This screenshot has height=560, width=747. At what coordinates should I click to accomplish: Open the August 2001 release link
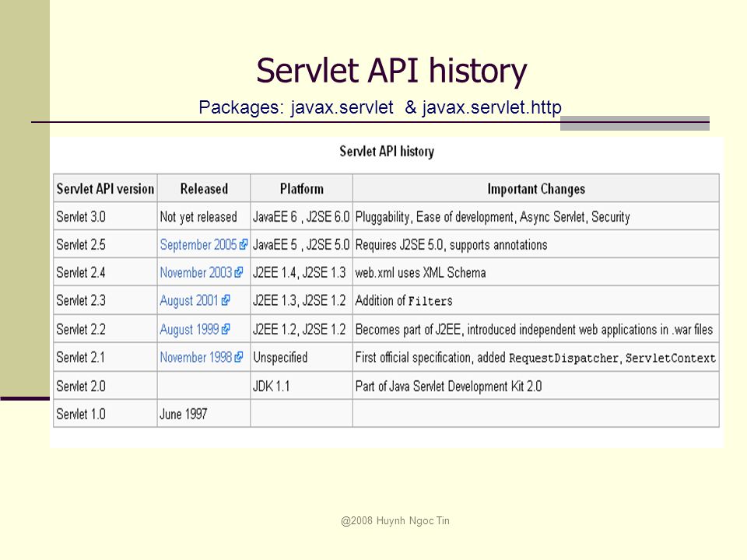(188, 300)
